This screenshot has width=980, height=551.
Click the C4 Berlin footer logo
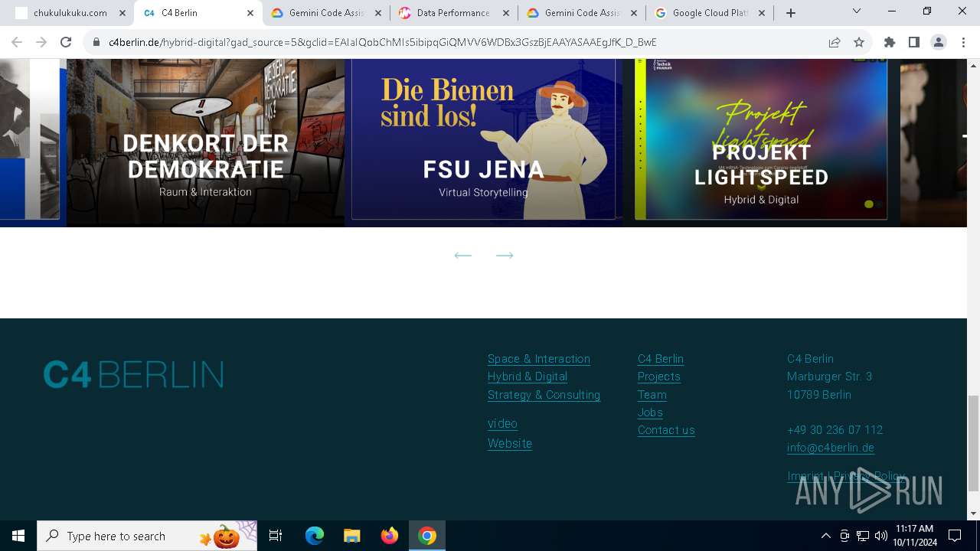[133, 375]
